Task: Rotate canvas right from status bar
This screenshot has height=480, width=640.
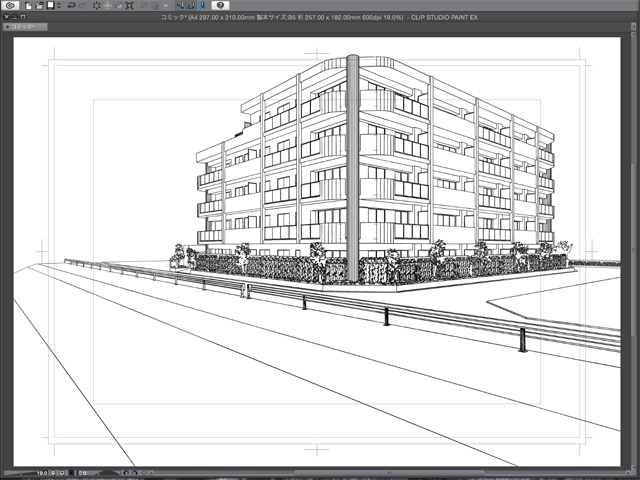Action: [x=135, y=473]
